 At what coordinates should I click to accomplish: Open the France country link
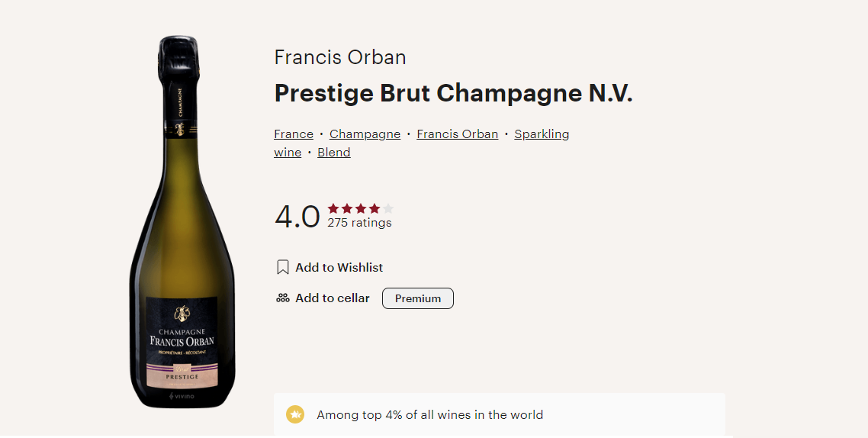294,134
